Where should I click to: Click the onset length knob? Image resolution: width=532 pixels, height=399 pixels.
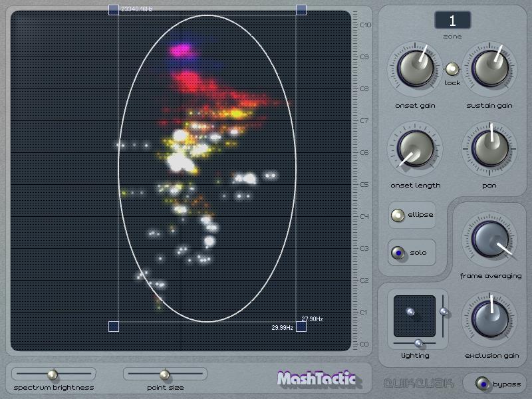[x=415, y=148]
